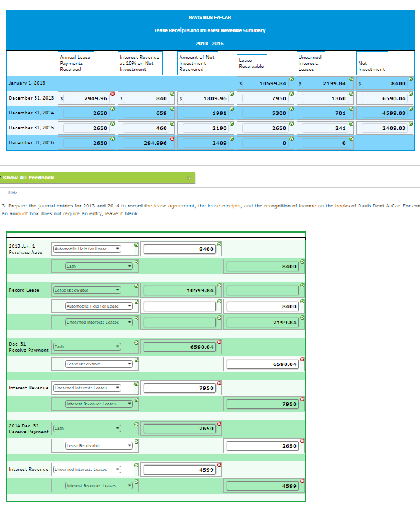Edit the 2199.84 credit field for Unearned Interest
Image resolution: width=420 pixels, height=505 pixels.
tap(262, 323)
